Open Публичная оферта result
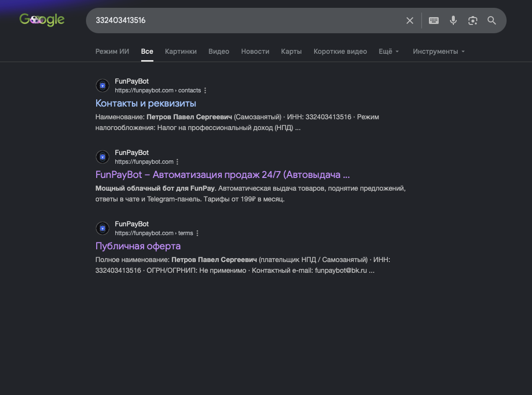Screen dimensions: 532x395 pos(138,246)
